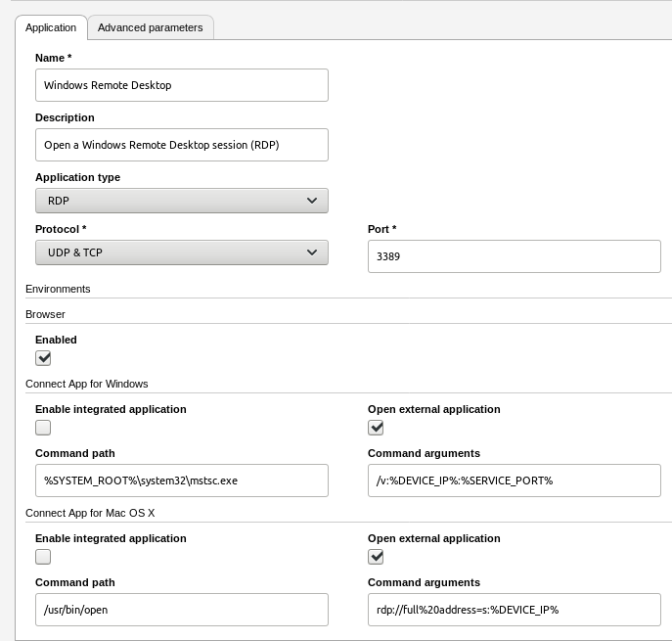Focus the Description text field

point(181,145)
